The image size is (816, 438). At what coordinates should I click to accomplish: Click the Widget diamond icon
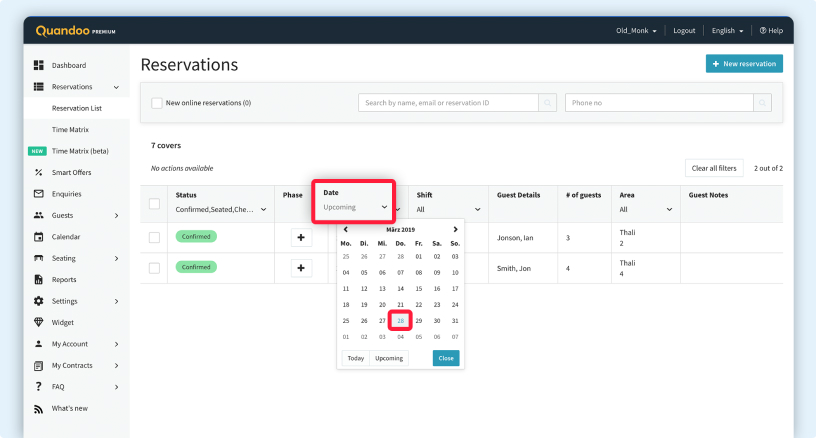[x=39, y=322]
